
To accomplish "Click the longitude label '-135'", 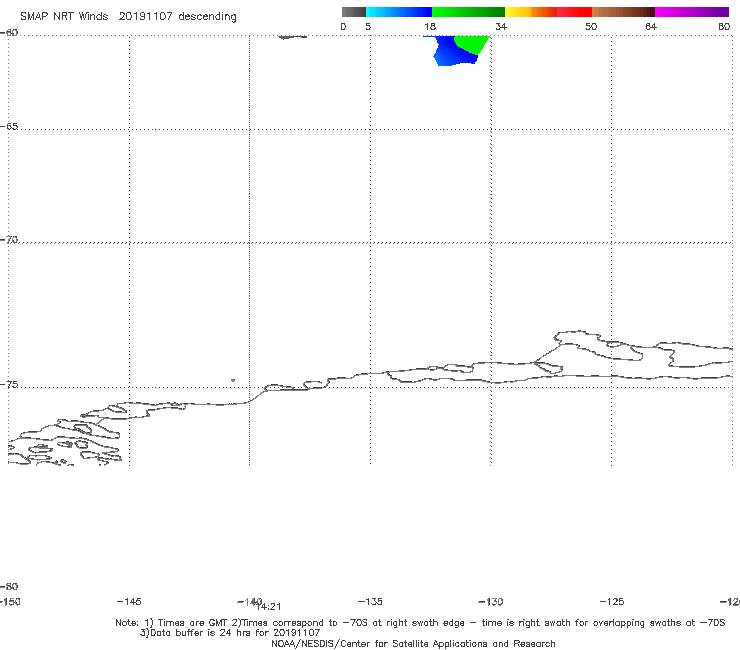I will (370, 601).
